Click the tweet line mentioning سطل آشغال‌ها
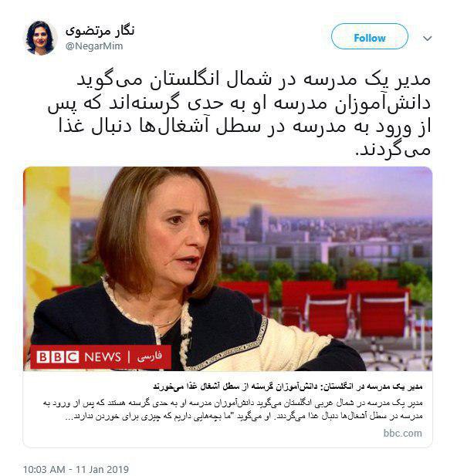The height and width of the screenshot is (476, 457). pos(245,127)
